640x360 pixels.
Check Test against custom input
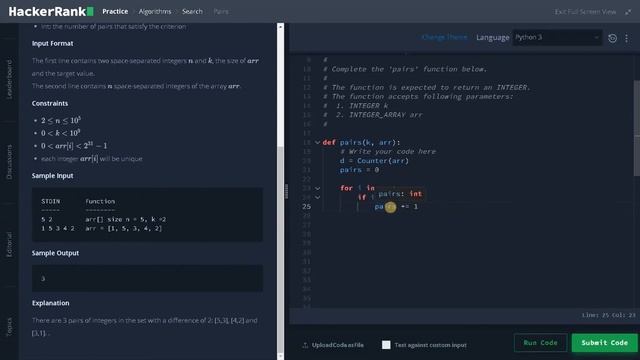tap(386, 345)
